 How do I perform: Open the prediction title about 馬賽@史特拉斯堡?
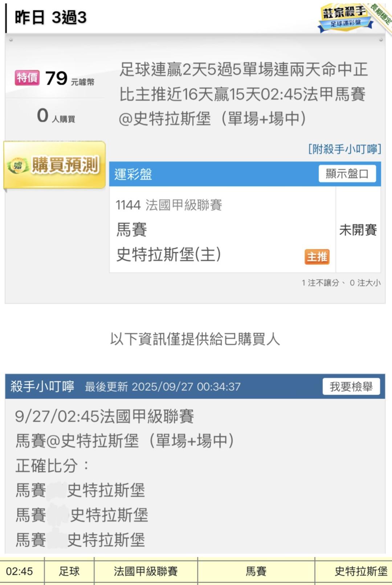pyautogui.click(x=243, y=94)
